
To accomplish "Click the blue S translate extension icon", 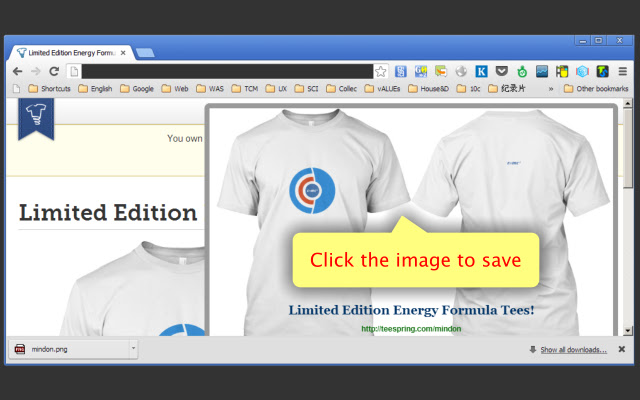I will coord(401,71).
